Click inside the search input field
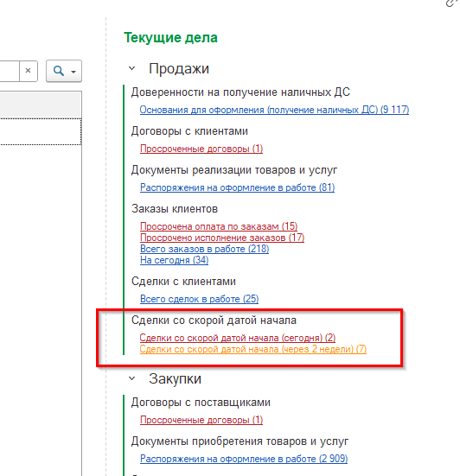Image resolution: width=460 pixels, height=476 pixels. [10, 71]
